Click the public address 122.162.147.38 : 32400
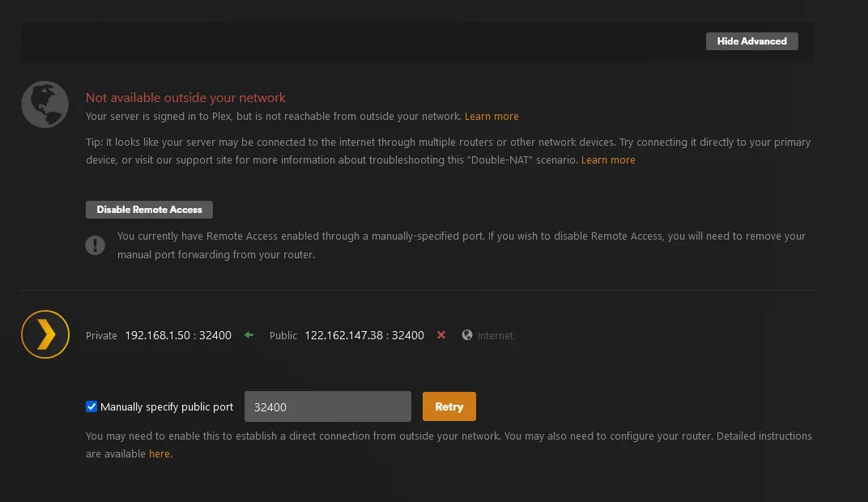Image resolution: width=868 pixels, height=502 pixels. pos(364,335)
